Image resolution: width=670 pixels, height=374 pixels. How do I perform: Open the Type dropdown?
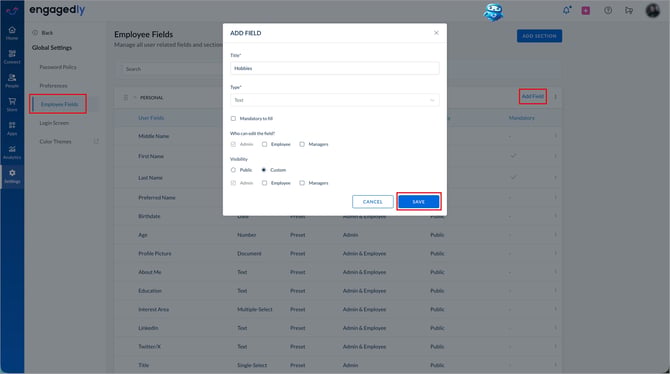[x=335, y=100]
